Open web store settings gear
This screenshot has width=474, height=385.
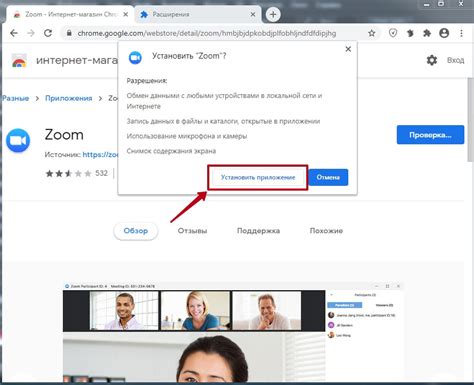[x=432, y=60]
